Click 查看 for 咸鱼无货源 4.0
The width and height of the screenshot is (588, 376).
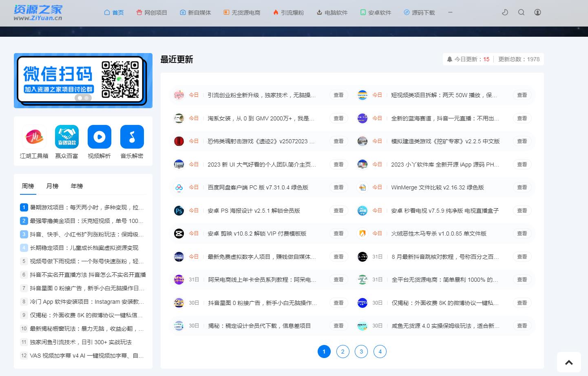[522, 326]
